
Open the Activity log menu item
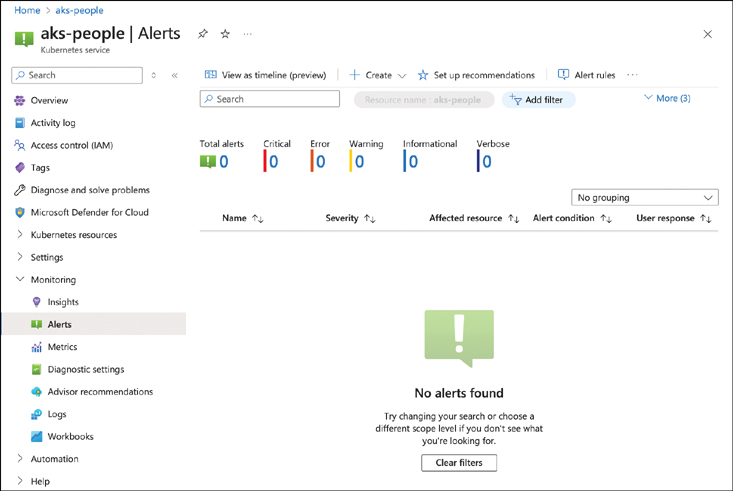pos(52,123)
